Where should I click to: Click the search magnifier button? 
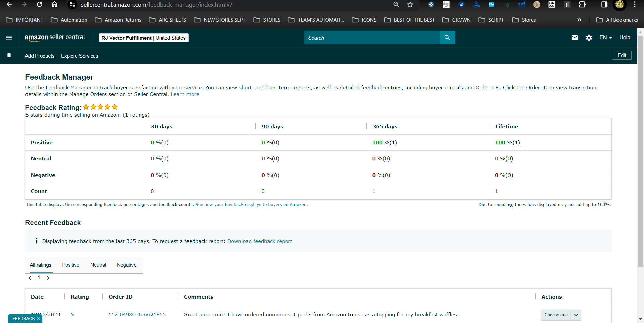pos(447,38)
